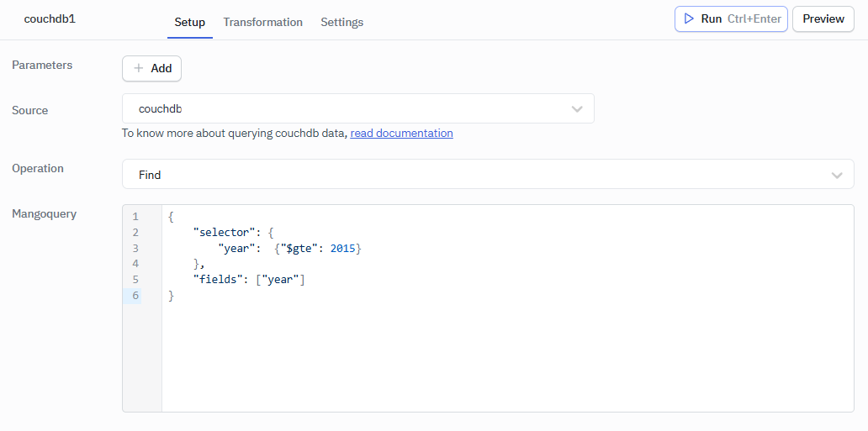This screenshot has height=431, width=868.
Task: Expand the Operation dropdown chevron arrow
Action: [837, 175]
